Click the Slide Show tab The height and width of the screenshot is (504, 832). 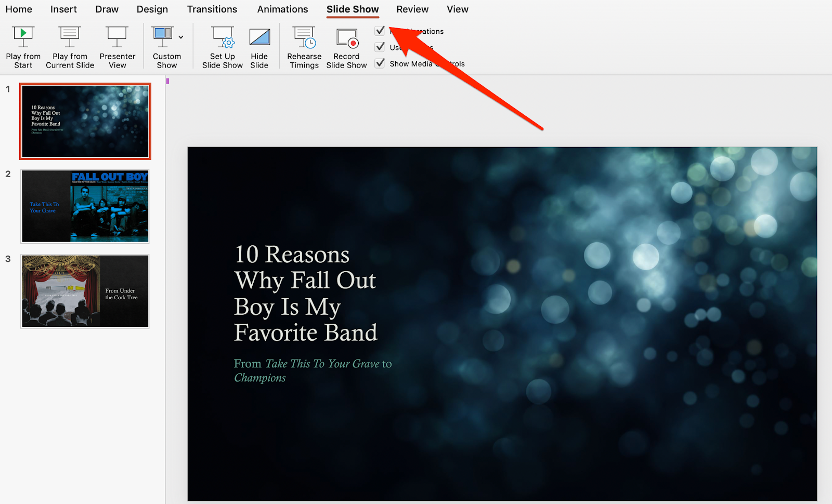tap(353, 9)
